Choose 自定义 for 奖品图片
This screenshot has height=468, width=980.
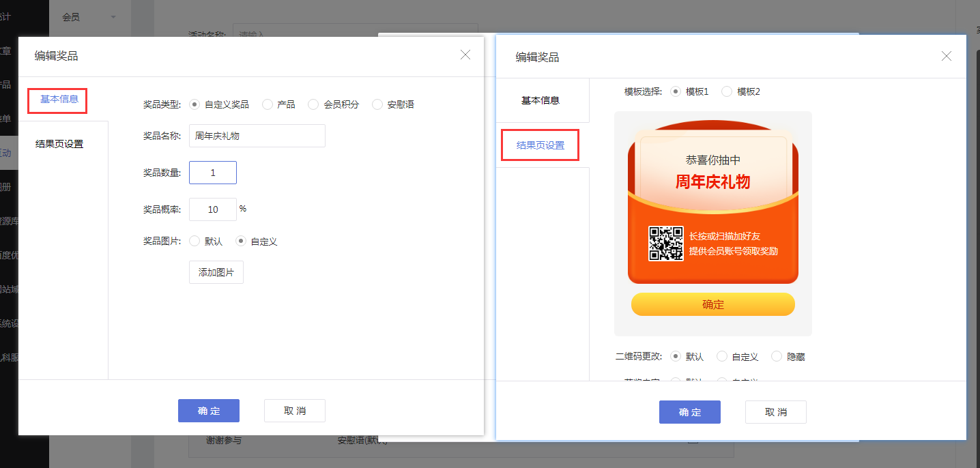(x=240, y=241)
